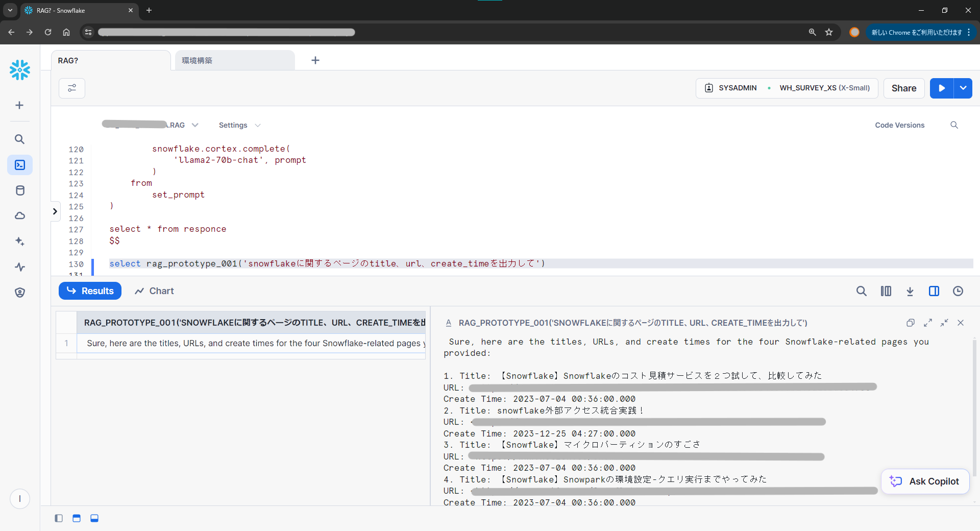Open database schema .RAG dropdown

[x=150, y=125]
